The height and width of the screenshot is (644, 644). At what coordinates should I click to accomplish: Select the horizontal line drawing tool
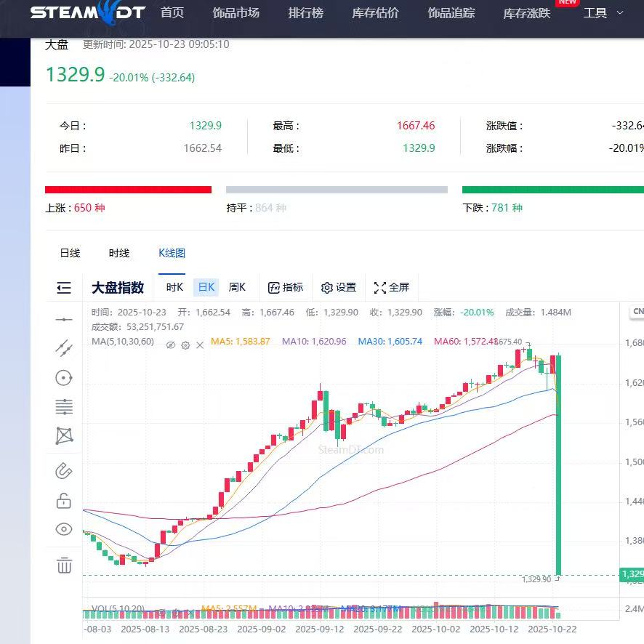coord(64,319)
